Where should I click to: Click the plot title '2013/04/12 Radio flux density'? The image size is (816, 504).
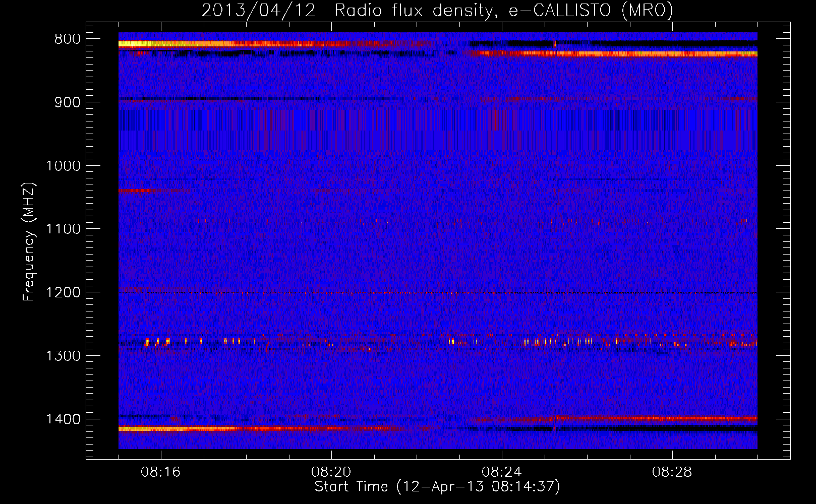click(437, 10)
